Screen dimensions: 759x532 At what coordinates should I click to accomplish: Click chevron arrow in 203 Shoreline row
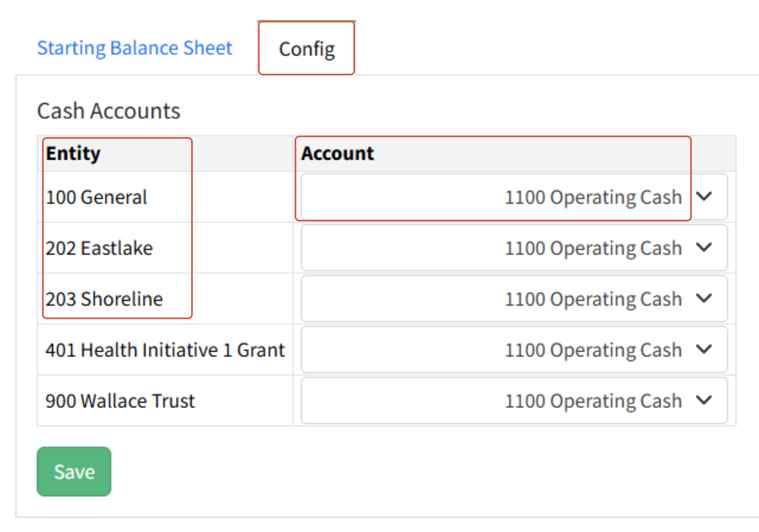click(x=704, y=298)
